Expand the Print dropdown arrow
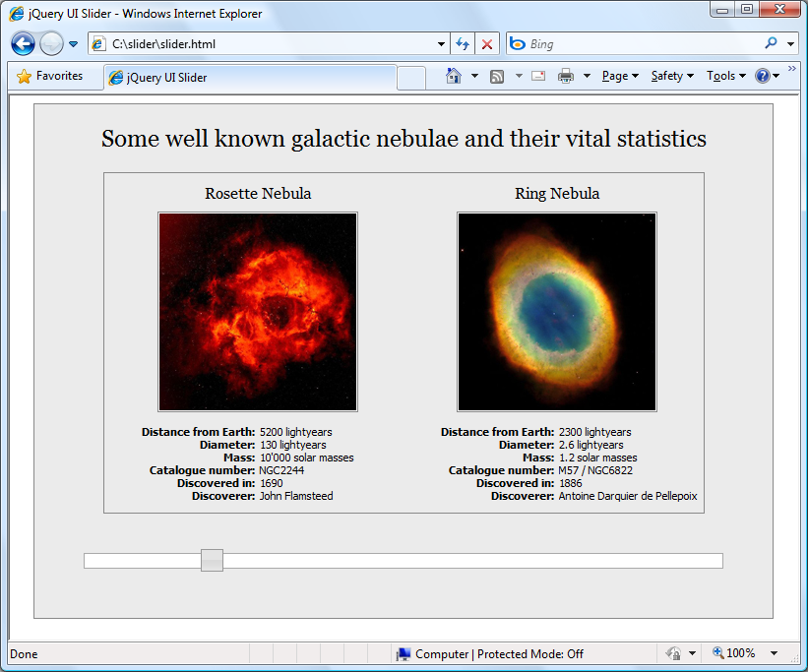Image resolution: width=808 pixels, height=672 pixels. click(x=587, y=76)
